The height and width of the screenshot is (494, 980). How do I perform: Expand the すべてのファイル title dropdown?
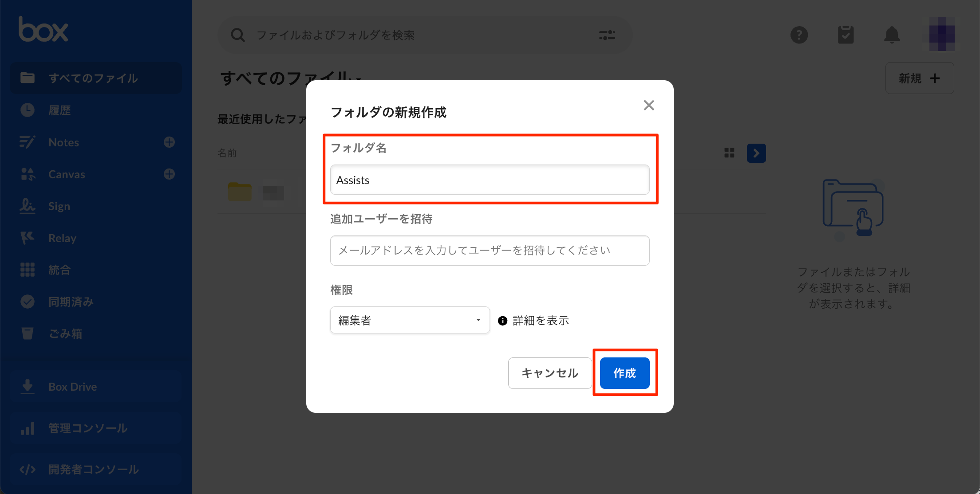point(359,80)
